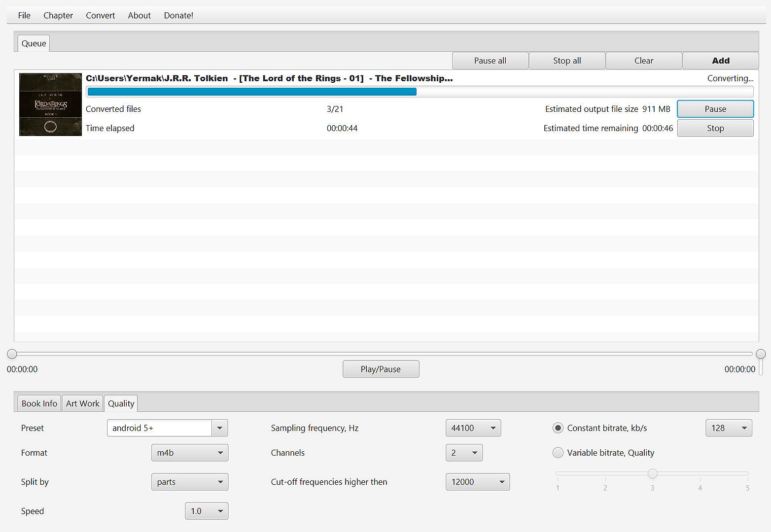Click the Preset field showing android 5+
Viewport: 771px width, 532px height.
point(160,428)
